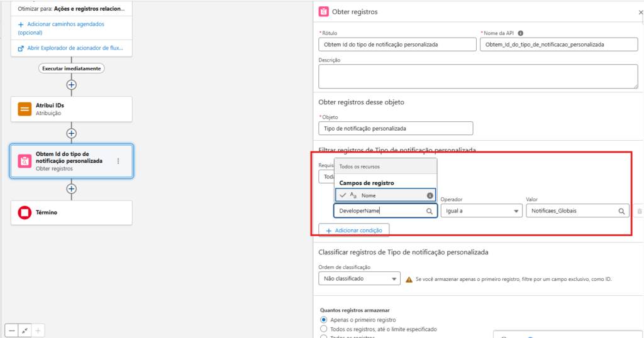Click into the Descrição text area
Viewport: 644px width, 338px height.
coord(477,76)
